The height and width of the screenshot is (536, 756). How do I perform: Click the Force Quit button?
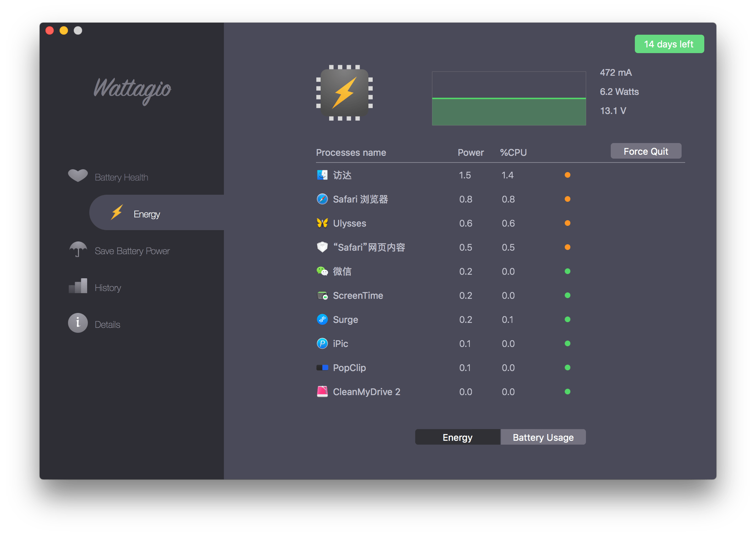[x=646, y=151]
